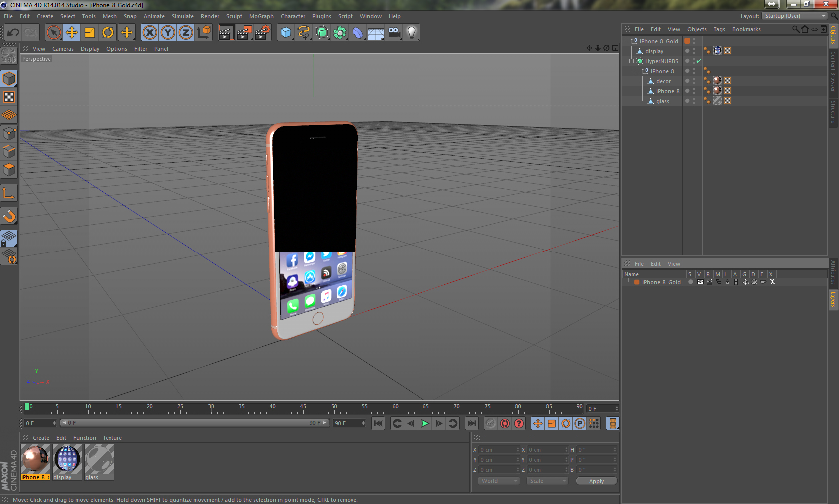Image resolution: width=839 pixels, height=504 pixels.
Task: Open the Sculpt menu
Action: pos(234,16)
